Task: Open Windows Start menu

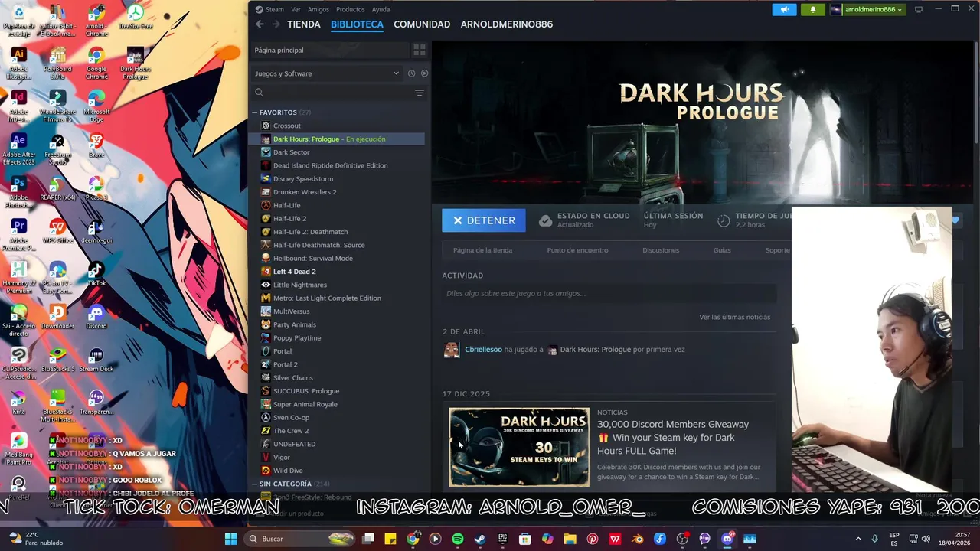Action: coord(230,539)
